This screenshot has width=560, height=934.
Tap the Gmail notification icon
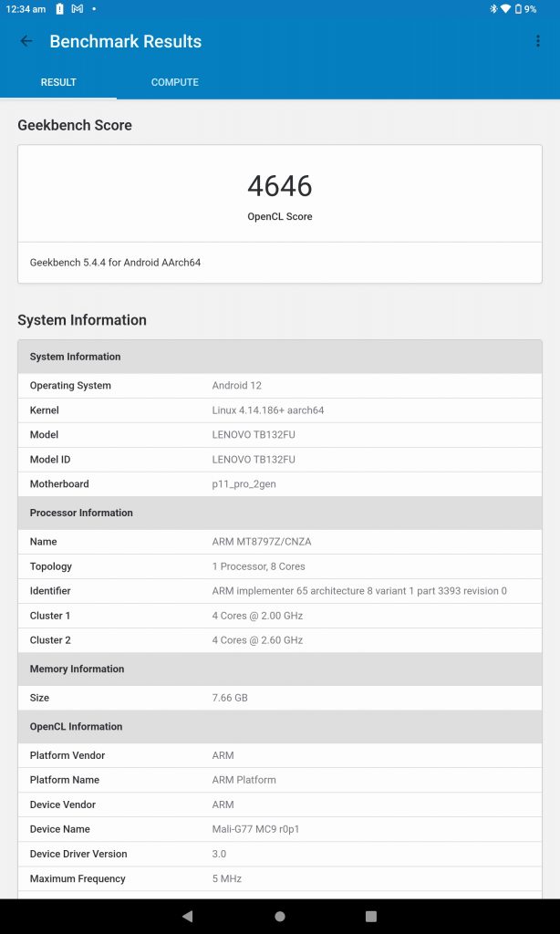tap(78, 9)
